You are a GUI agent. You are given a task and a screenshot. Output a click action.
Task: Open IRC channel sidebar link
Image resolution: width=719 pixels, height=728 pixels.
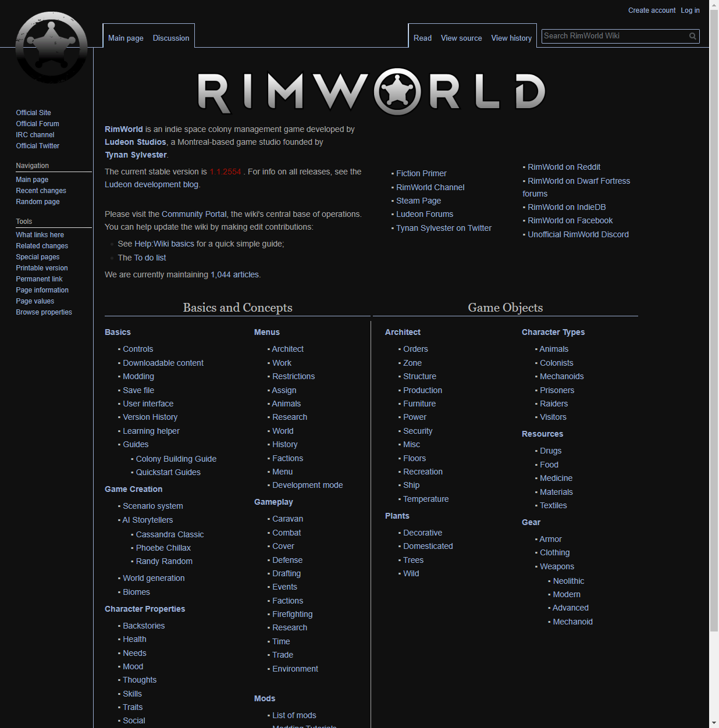pos(35,135)
